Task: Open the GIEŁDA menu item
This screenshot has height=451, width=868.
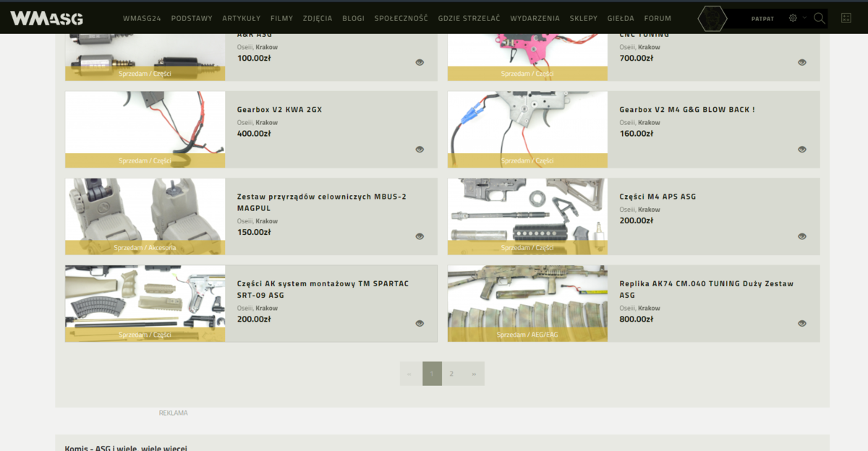Action: click(621, 18)
